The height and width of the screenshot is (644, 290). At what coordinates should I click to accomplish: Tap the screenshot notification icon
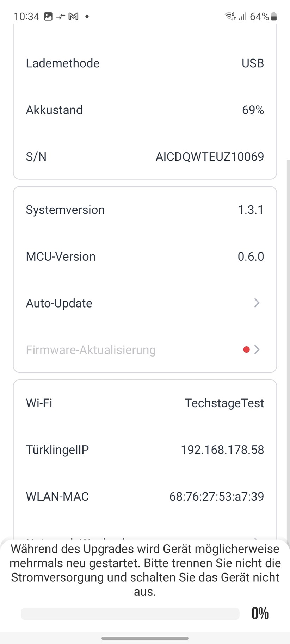48,16
